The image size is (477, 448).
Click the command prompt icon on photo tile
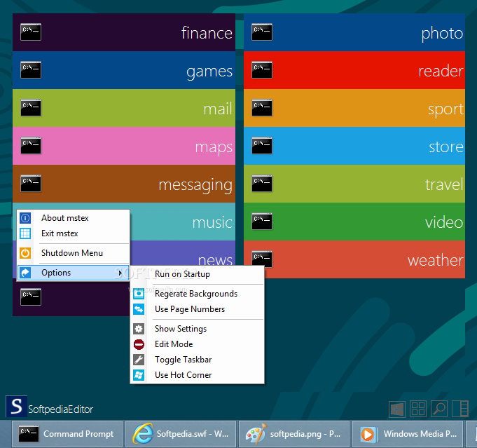[x=262, y=32]
